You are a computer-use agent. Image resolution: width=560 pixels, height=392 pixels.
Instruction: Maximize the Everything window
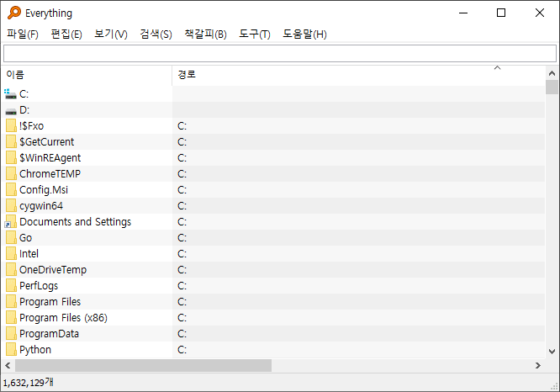click(x=501, y=13)
